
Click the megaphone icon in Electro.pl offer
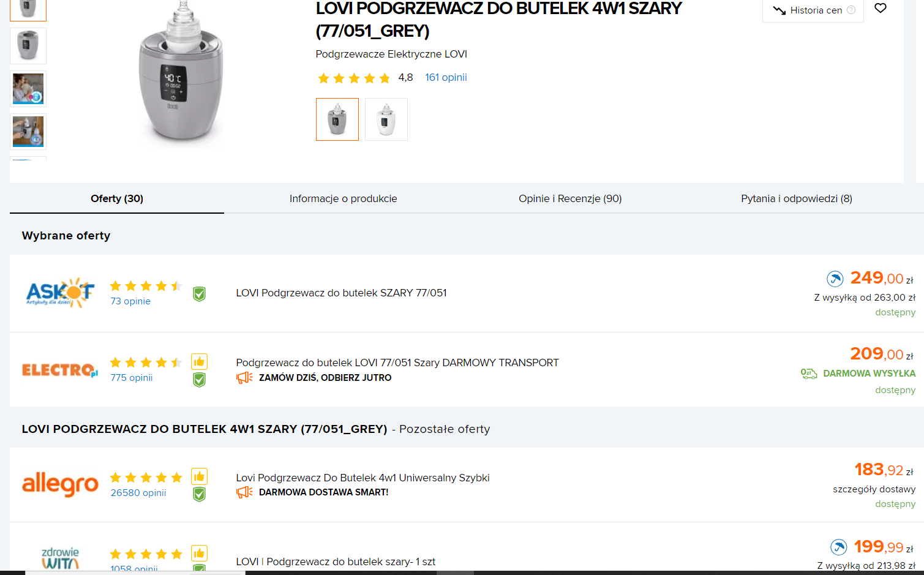[x=244, y=378]
